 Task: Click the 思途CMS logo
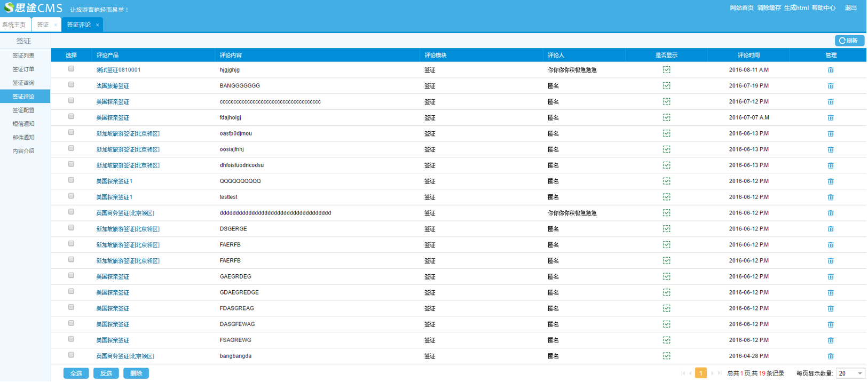point(33,8)
